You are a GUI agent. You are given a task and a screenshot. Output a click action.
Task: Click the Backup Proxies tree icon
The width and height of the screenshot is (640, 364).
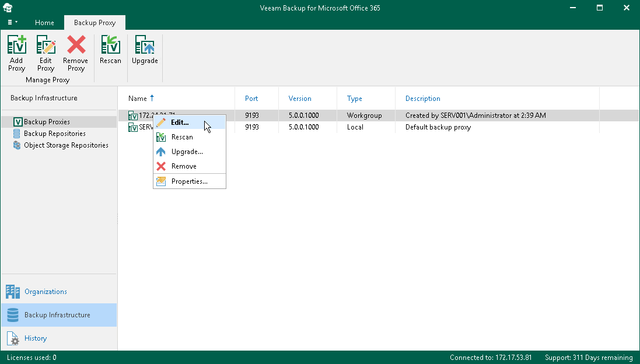tap(18, 121)
